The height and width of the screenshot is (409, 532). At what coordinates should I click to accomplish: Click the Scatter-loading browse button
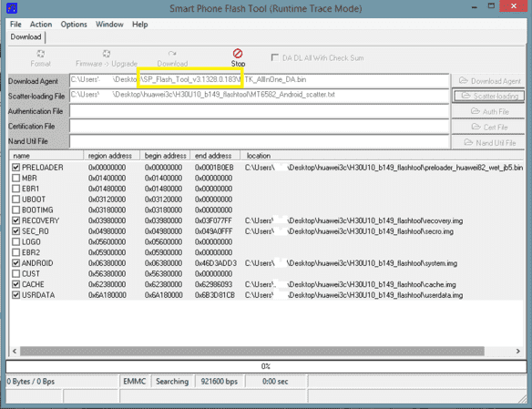(x=488, y=97)
